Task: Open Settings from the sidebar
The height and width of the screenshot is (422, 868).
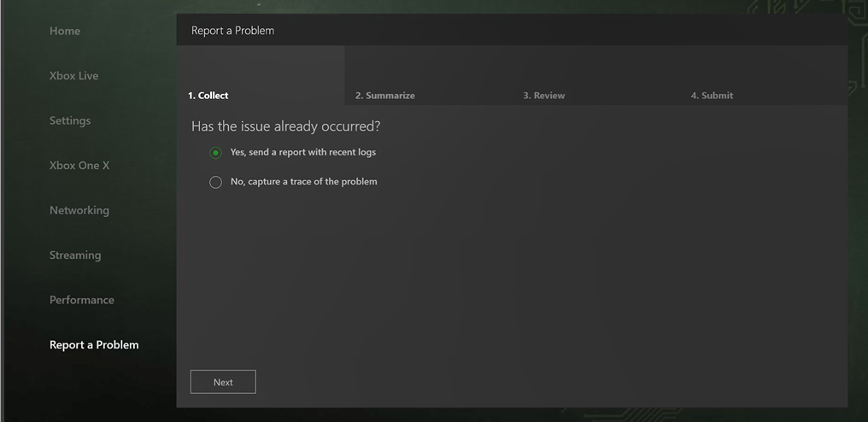Action: click(70, 120)
